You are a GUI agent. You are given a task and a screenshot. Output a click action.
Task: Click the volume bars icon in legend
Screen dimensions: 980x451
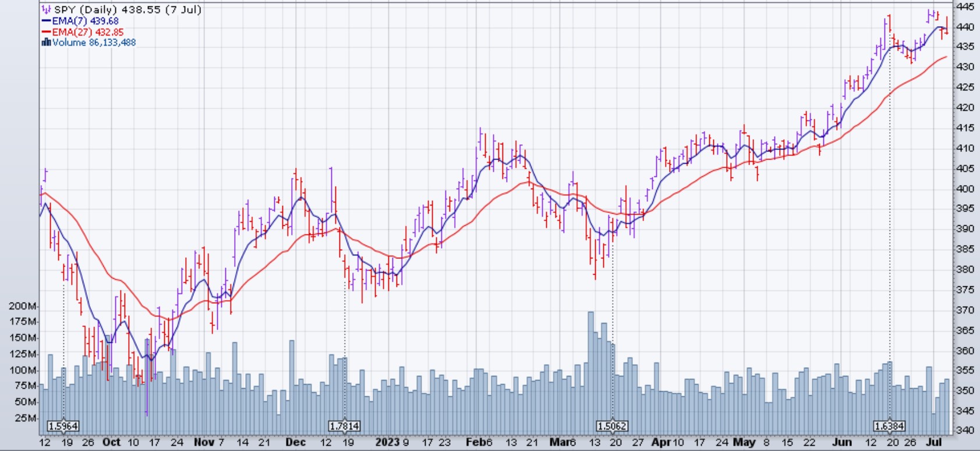(46, 42)
